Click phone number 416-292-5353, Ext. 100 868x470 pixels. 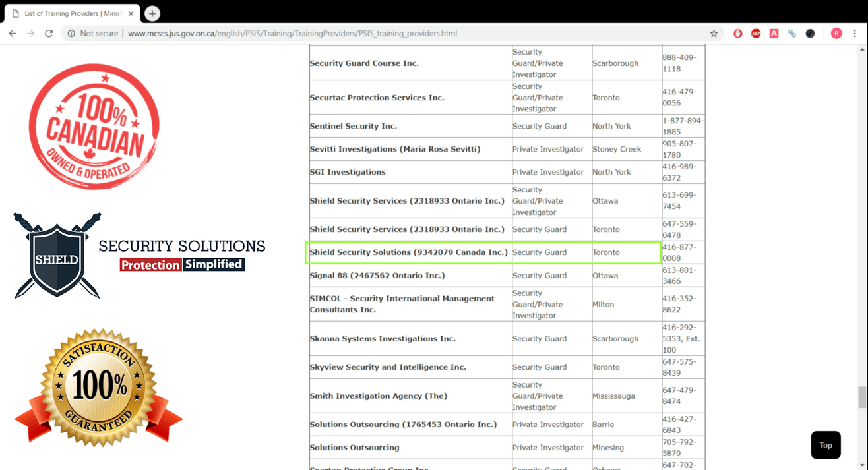[681, 339]
